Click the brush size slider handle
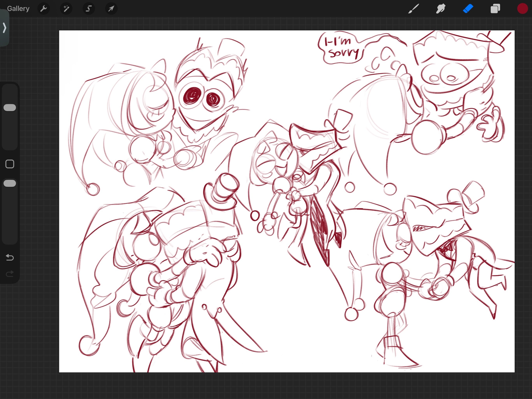532x399 pixels. point(10,108)
